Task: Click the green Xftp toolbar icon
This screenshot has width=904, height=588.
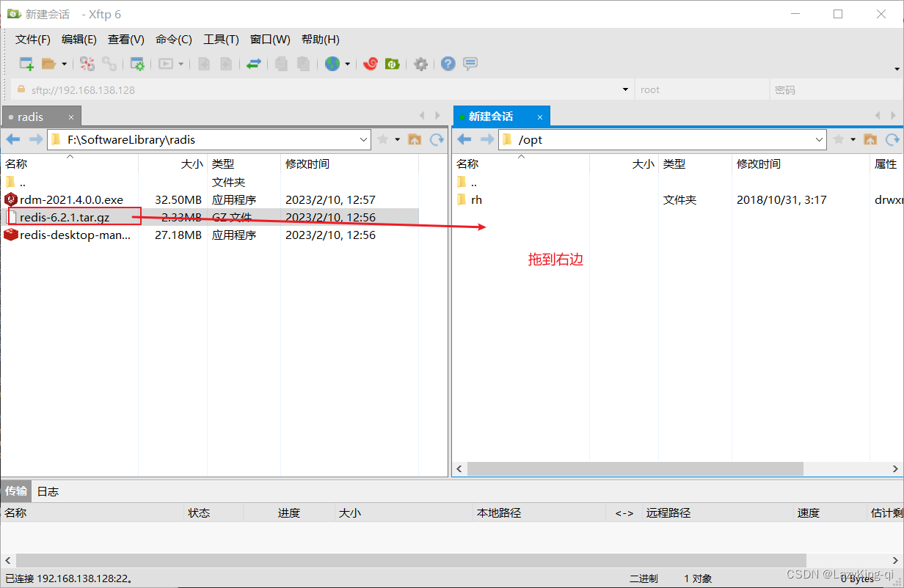Action: click(x=393, y=64)
